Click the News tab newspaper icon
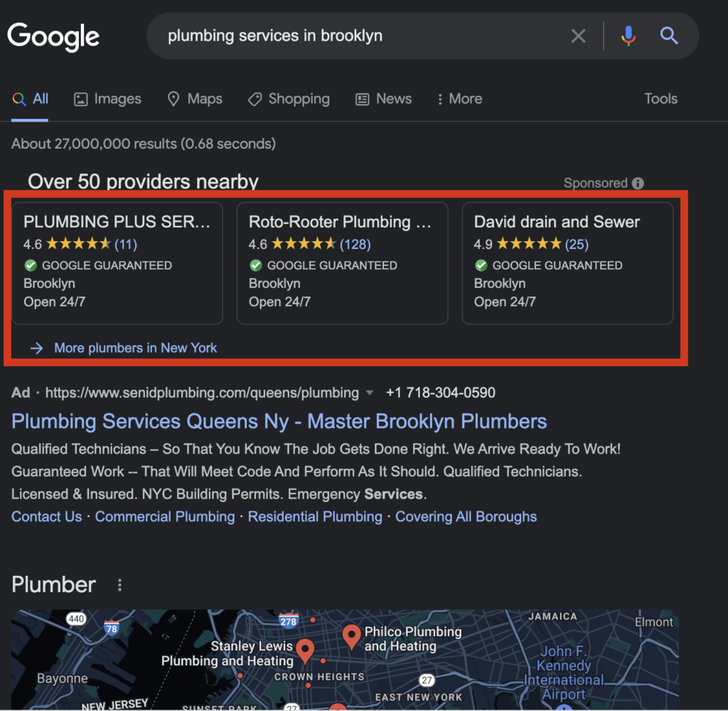This screenshot has width=728, height=711. (x=362, y=99)
